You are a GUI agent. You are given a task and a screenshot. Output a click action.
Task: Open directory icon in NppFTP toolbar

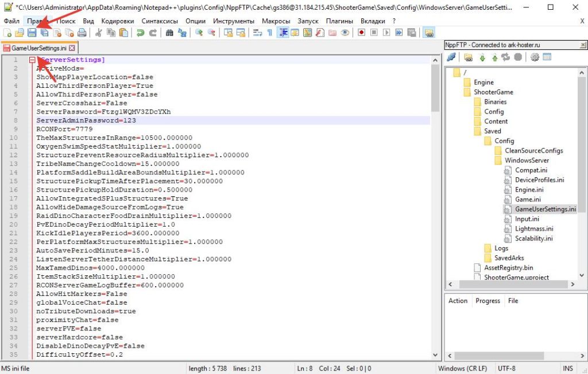point(468,57)
